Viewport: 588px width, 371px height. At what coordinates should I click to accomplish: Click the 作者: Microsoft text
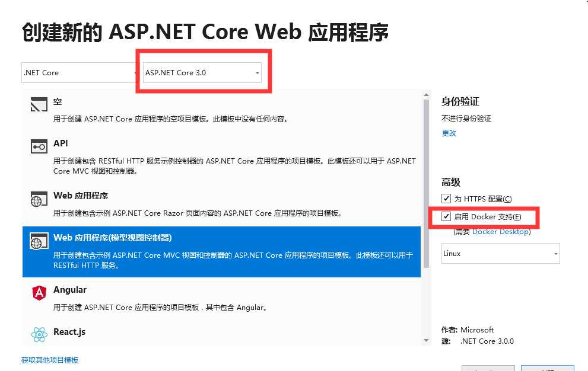coord(467,330)
